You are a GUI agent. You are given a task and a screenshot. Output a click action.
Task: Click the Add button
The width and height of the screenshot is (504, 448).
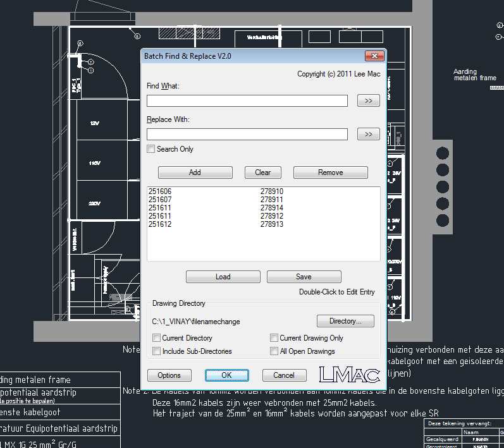pyautogui.click(x=195, y=173)
